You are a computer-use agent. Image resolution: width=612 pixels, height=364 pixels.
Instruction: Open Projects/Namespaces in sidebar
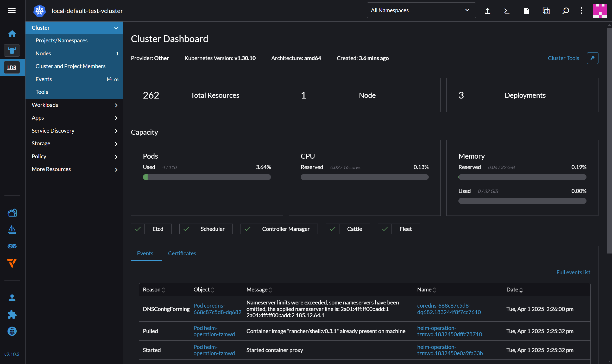(61, 41)
